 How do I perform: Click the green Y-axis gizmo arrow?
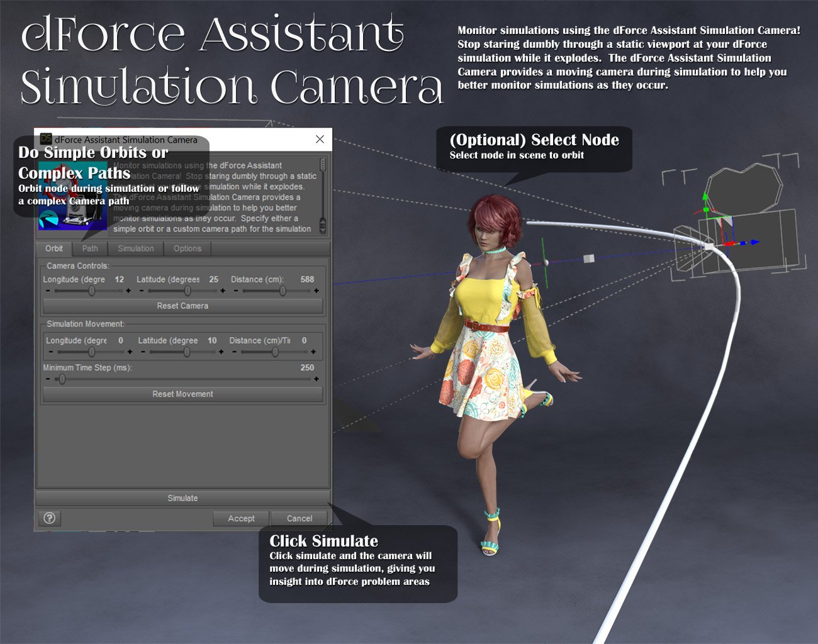point(705,196)
